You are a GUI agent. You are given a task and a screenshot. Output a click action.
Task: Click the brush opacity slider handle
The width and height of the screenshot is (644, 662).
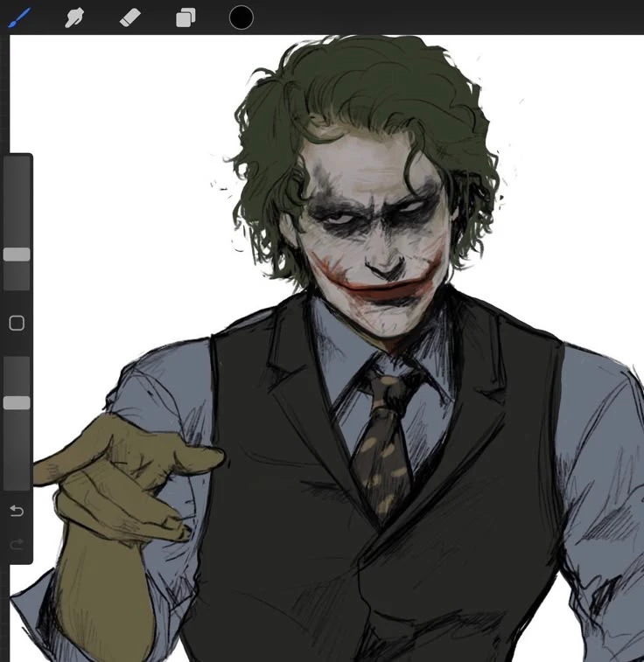click(17, 403)
